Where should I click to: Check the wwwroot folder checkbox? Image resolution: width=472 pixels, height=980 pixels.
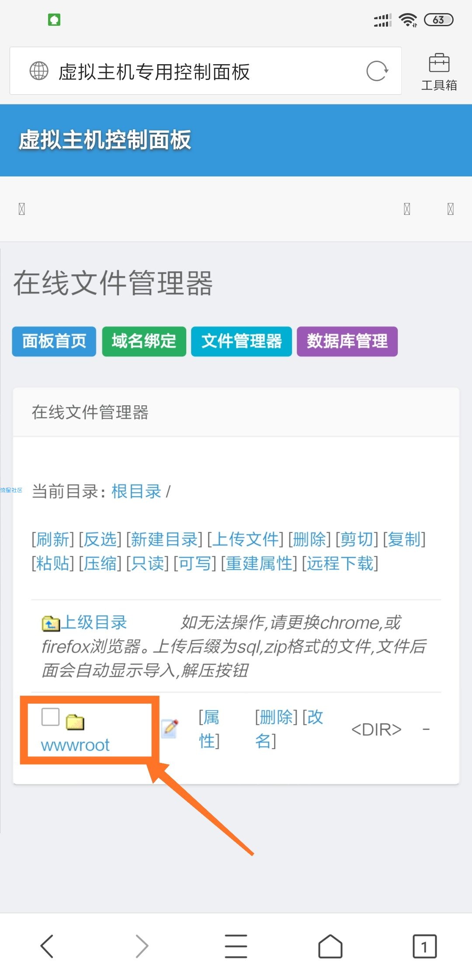tap(50, 717)
